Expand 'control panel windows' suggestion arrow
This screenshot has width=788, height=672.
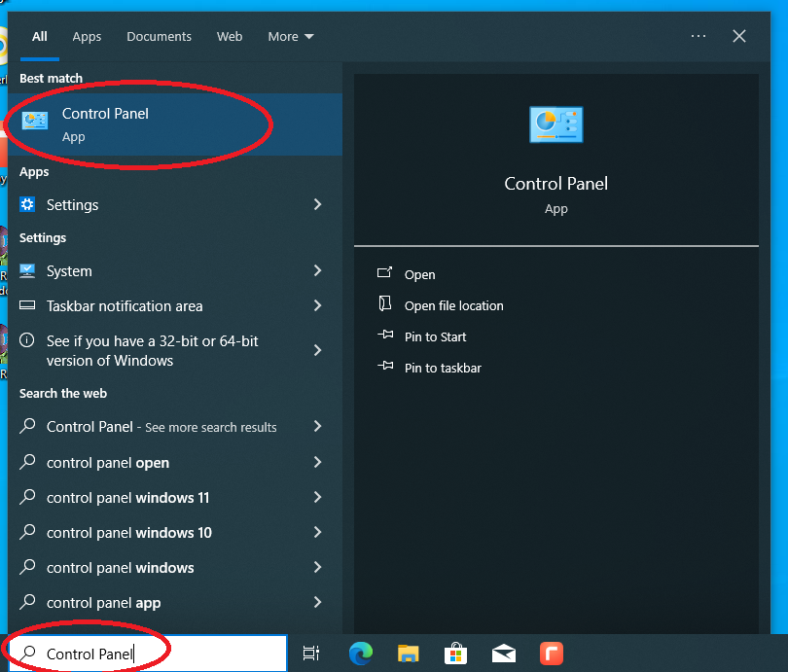click(x=317, y=567)
